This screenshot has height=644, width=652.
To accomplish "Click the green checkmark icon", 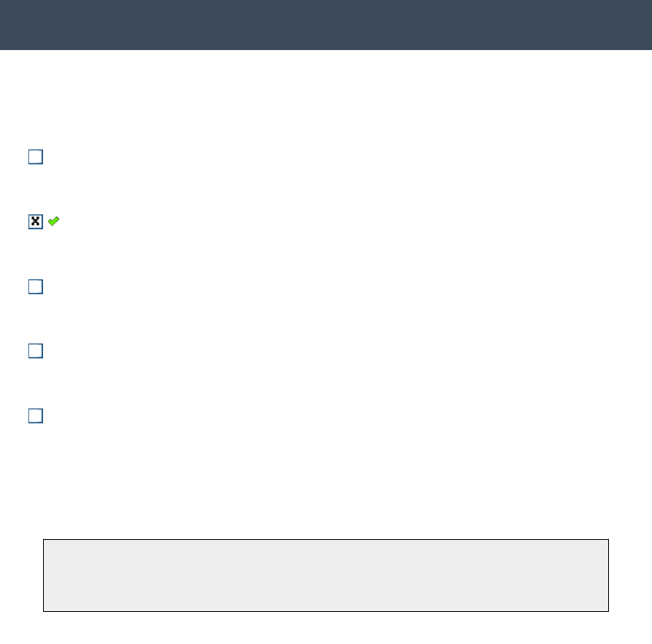I will (53, 221).
